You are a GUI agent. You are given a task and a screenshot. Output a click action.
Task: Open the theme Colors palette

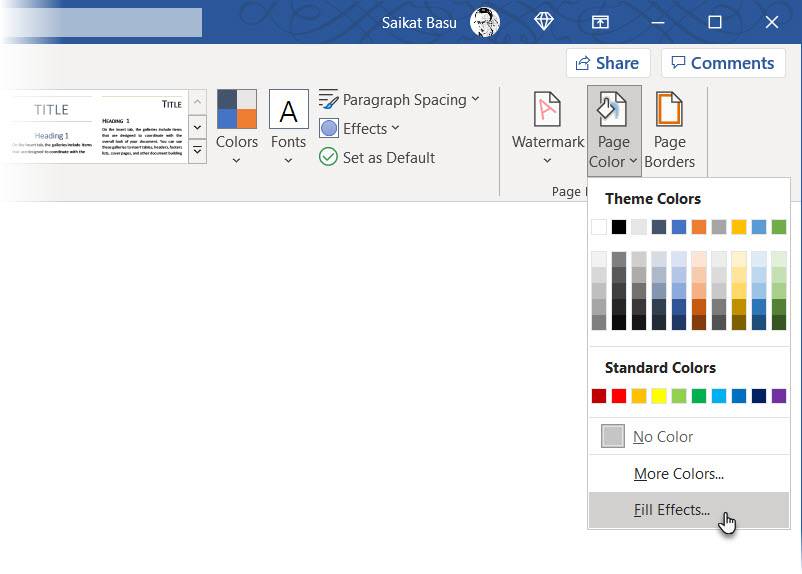click(x=237, y=110)
